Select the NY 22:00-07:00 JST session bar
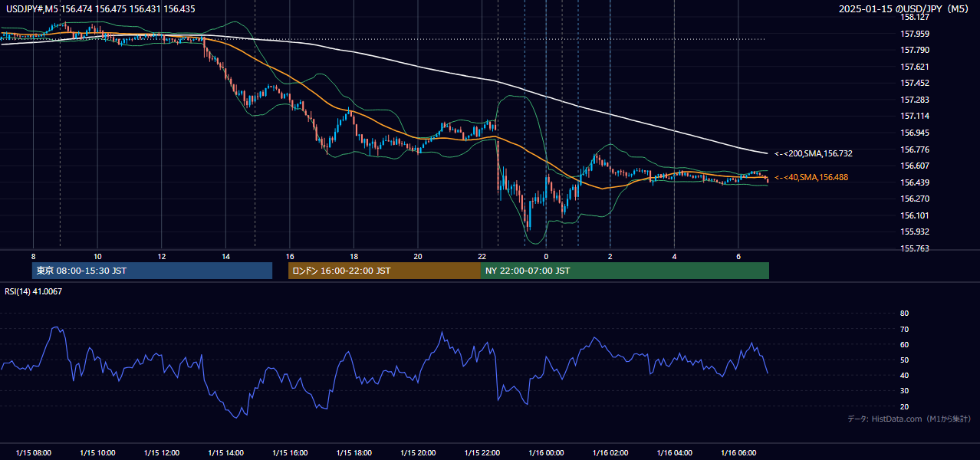Viewport: 980px width, 460px height. point(625,271)
